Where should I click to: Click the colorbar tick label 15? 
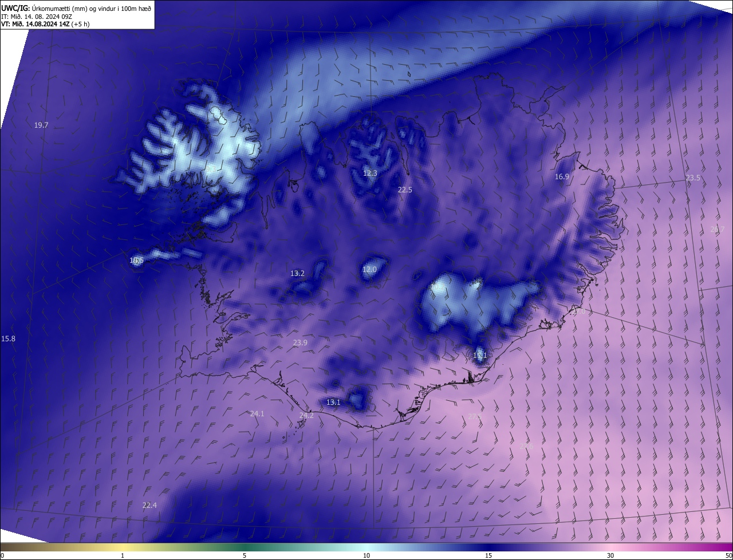coord(488,555)
